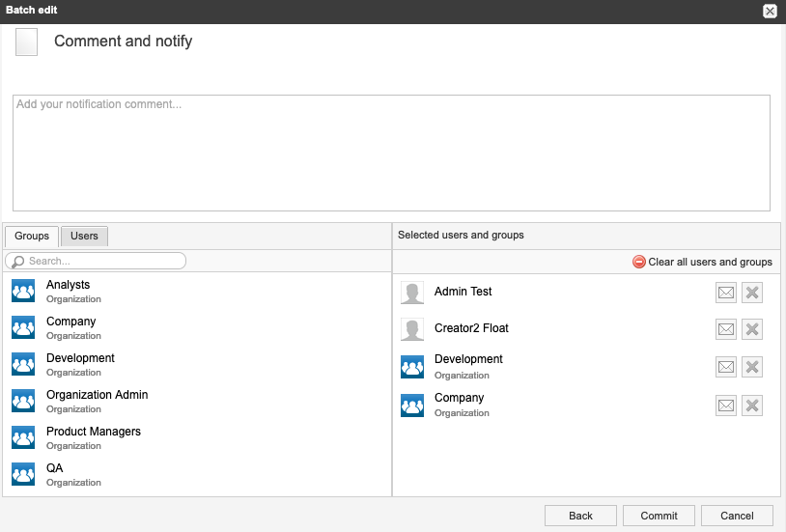Toggle email notification for Creator2 Float
Viewport: 786px width, 532px height.
pos(726,329)
